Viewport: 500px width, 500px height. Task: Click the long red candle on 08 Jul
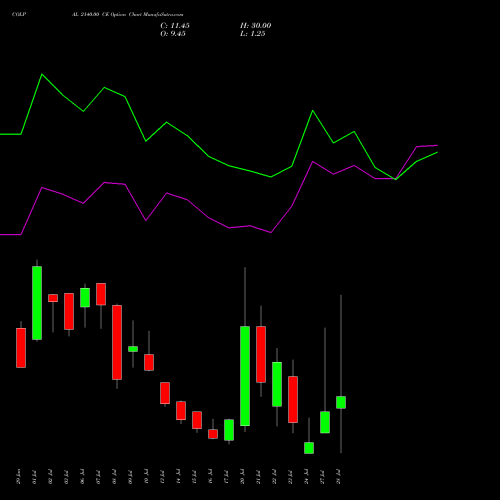pyautogui.click(x=117, y=342)
